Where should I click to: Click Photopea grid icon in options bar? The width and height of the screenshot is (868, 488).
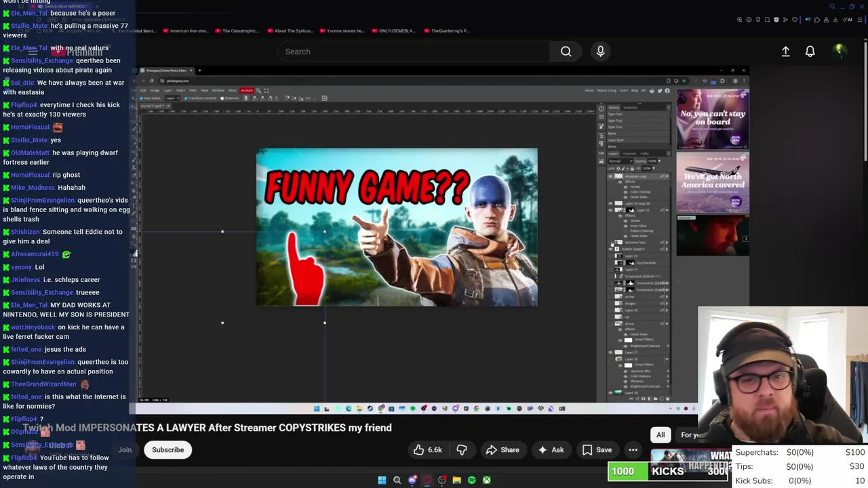click(324, 98)
